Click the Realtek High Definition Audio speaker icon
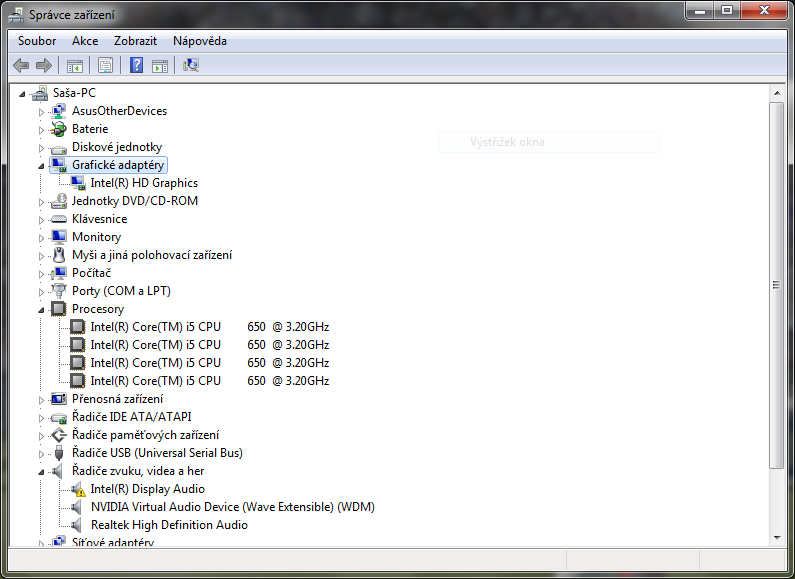This screenshot has height=579, width=795. [77, 525]
